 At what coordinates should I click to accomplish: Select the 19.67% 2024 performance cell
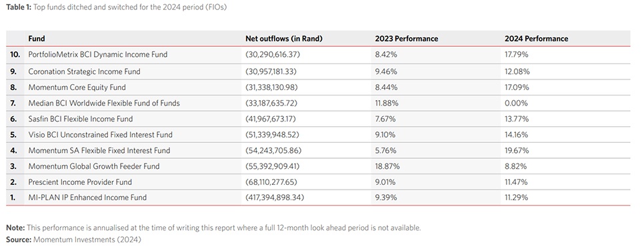pos(516,150)
